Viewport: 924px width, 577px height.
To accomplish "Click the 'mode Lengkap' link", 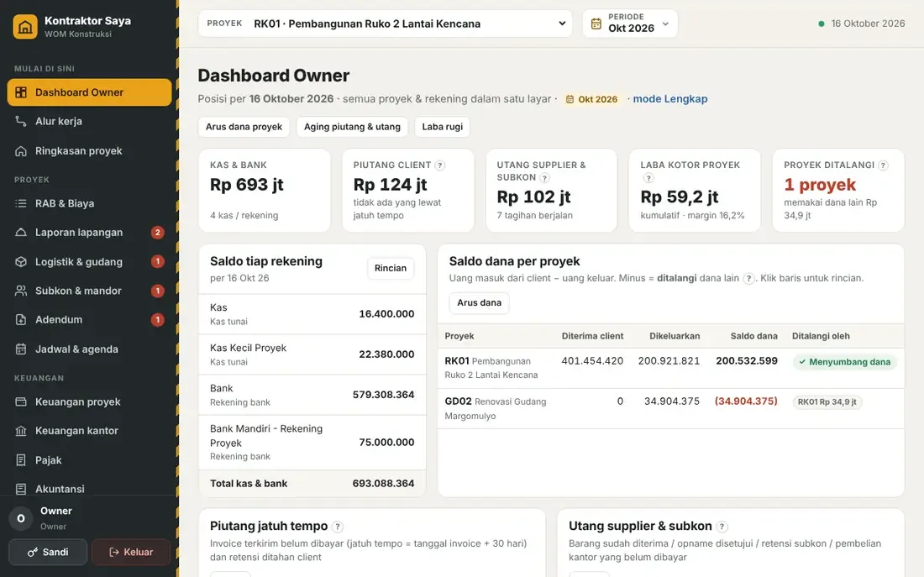I will click(670, 99).
